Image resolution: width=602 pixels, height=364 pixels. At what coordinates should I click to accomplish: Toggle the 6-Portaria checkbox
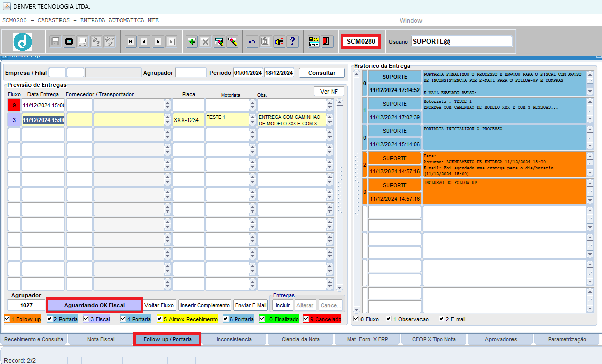226,319
